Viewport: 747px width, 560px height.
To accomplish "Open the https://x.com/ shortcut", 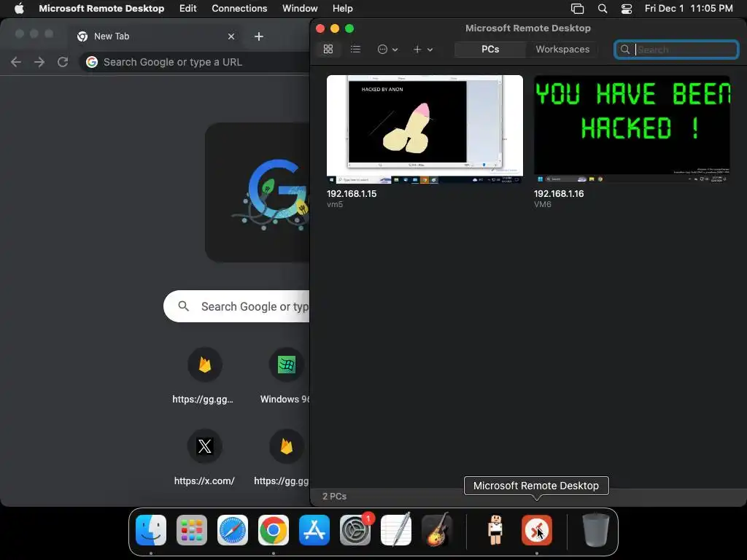I will point(204,457).
